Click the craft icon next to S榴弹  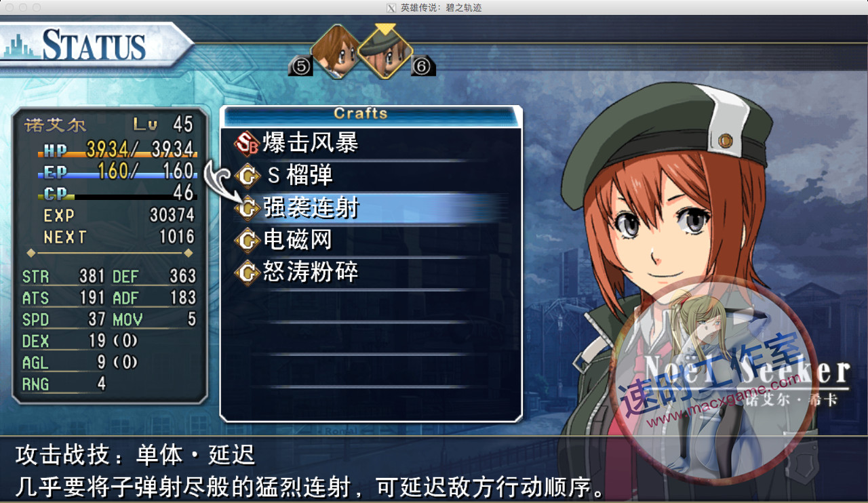point(248,176)
